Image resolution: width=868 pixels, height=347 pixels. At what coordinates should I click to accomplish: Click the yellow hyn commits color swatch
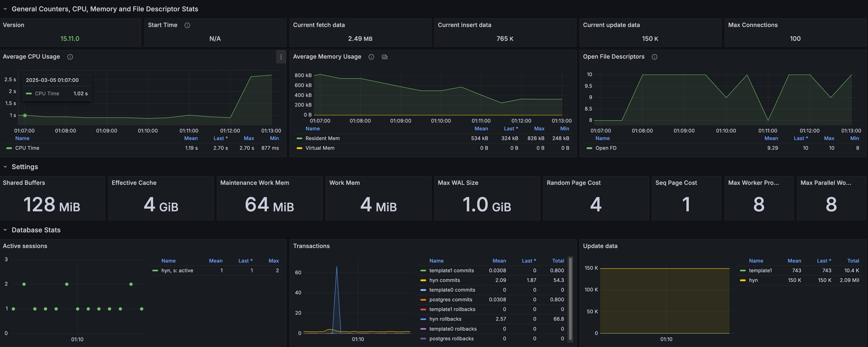coord(423,280)
